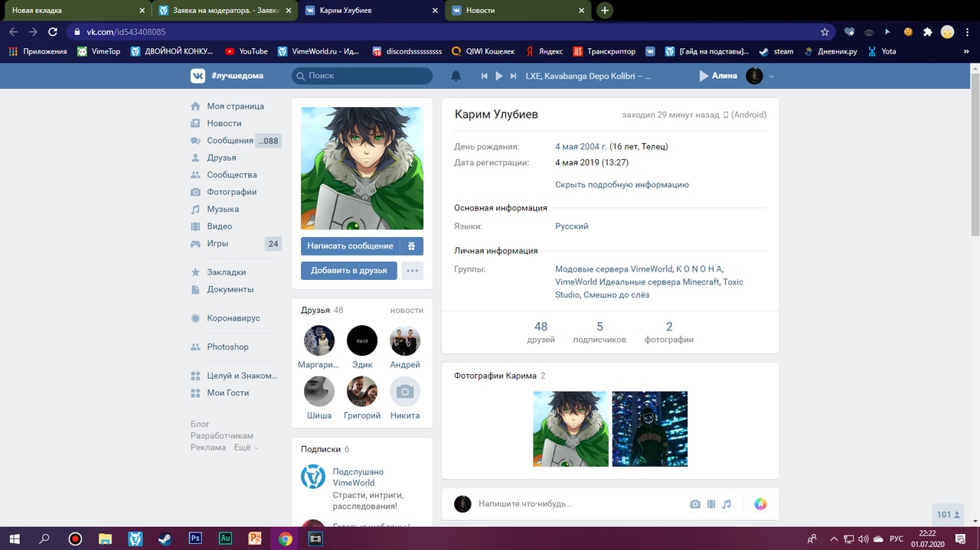Image resolution: width=980 pixels, height=550 pixels.
Task: Open QIWI Кошелек bookmark
Action: tap(483, 51)
